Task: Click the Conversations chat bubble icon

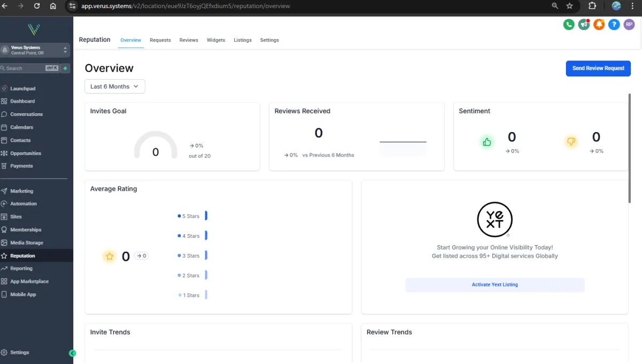Action: (x=4, y=114)
